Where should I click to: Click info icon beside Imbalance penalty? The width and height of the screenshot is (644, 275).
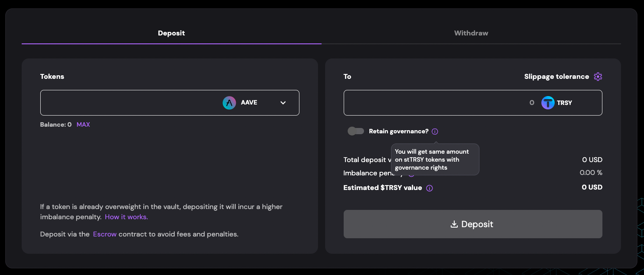411,174
